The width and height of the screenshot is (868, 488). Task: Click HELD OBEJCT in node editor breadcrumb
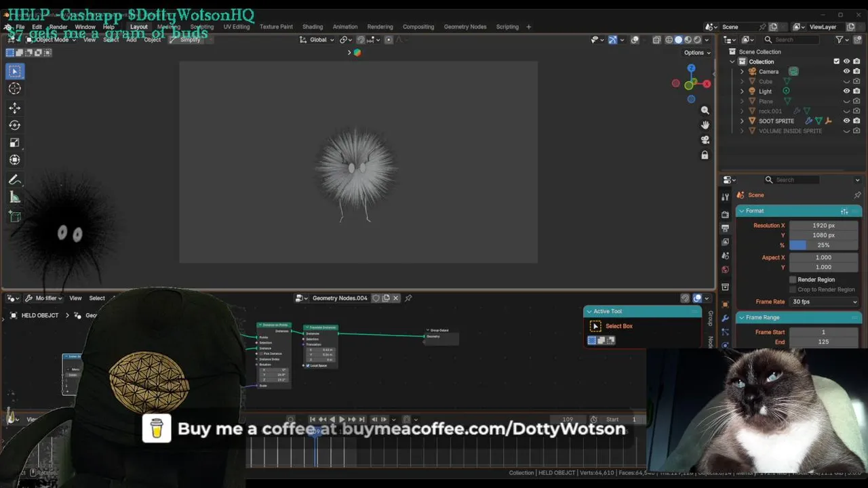pyautogui.click(x=39, y=316)
